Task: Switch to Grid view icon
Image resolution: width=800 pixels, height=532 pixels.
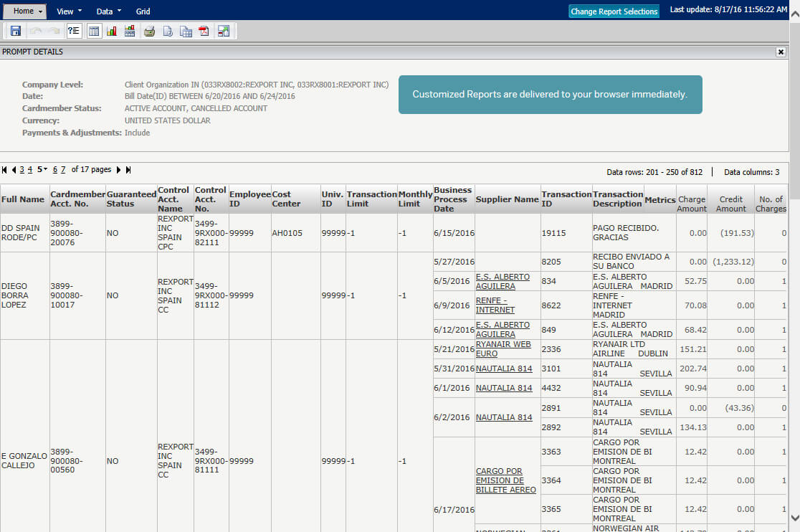Action: point(94,30)
